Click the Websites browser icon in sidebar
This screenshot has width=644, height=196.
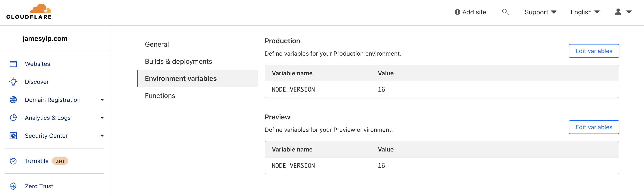click(13, 64)
